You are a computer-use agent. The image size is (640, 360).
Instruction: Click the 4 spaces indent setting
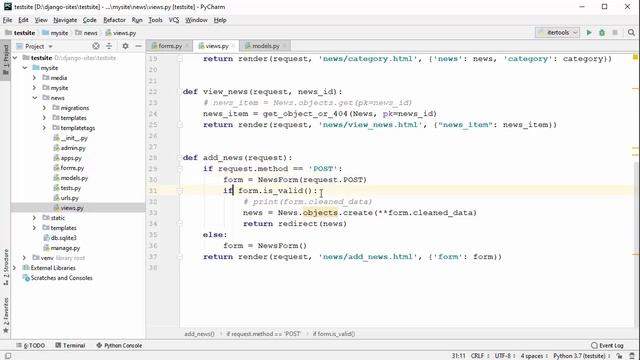534,356
